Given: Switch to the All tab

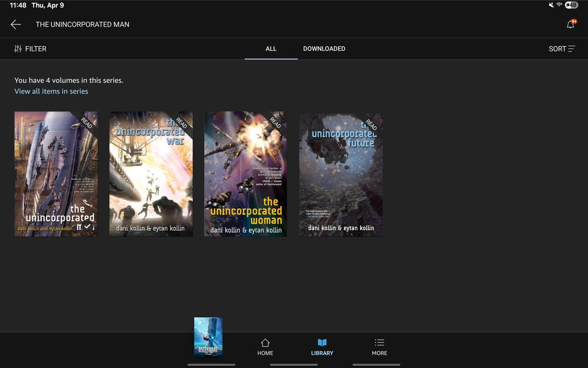Looking at the screenshot, I should tap(271, 49).
